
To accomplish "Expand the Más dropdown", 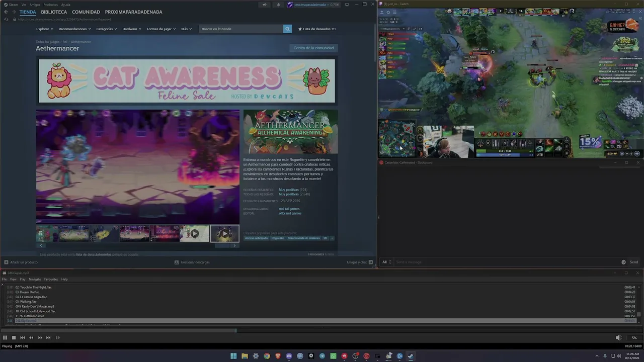I will tap(186, 29).
